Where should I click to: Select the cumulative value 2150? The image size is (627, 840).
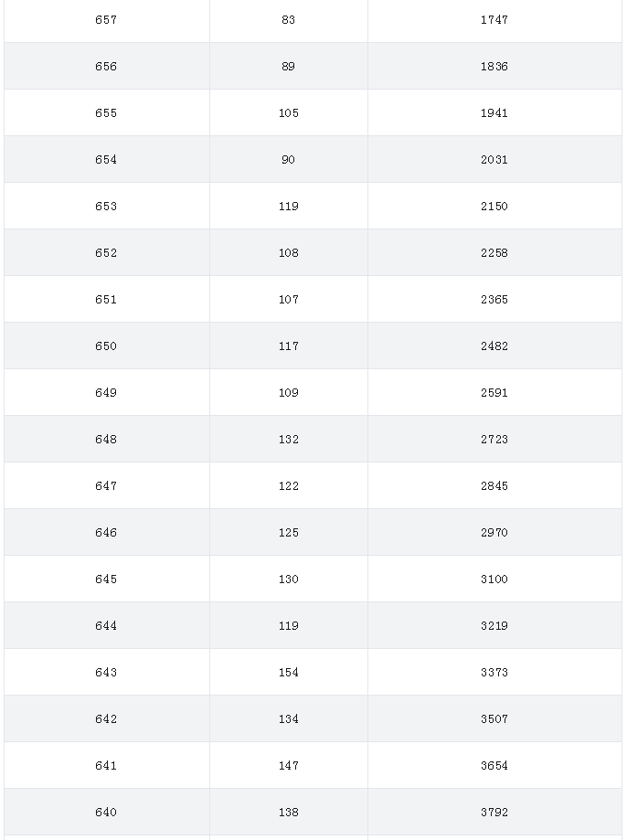(x=494, y=207)
